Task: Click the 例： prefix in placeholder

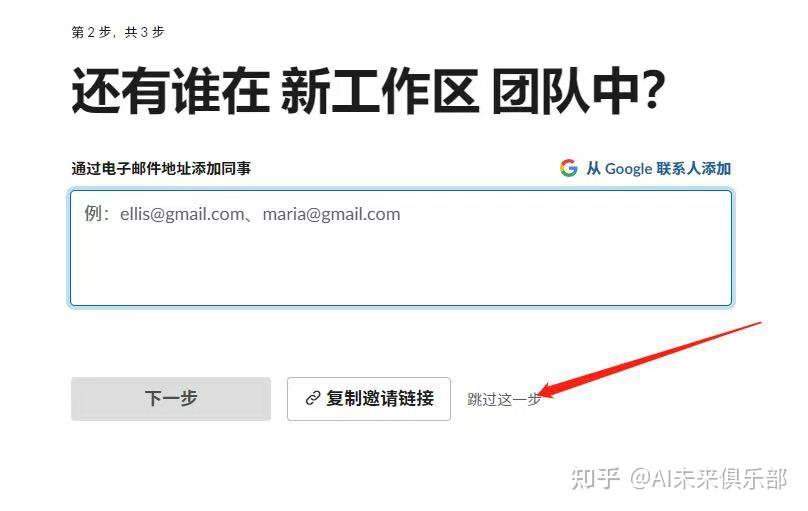Action: (x=97, y=214)
